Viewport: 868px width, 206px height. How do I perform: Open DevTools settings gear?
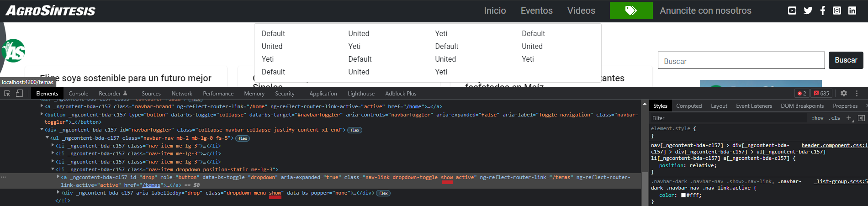[844, 93]
